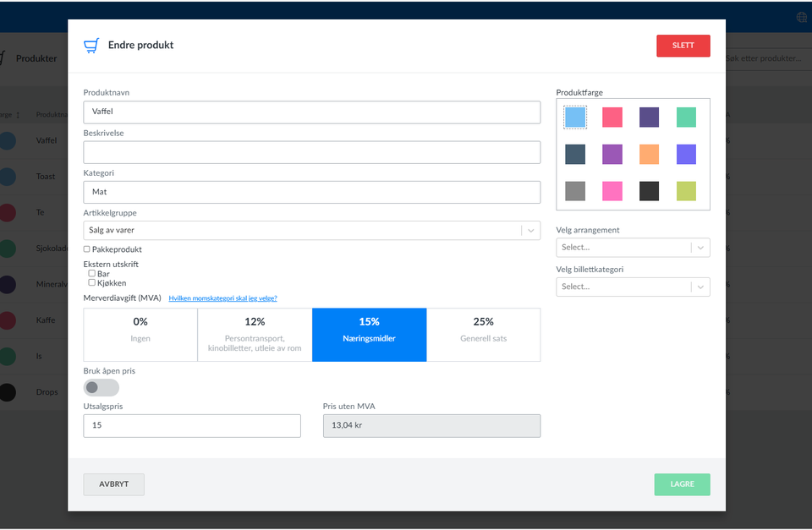
Task: Toggle the Bruk åpen pris switch
Action: [x=101, y=387]
